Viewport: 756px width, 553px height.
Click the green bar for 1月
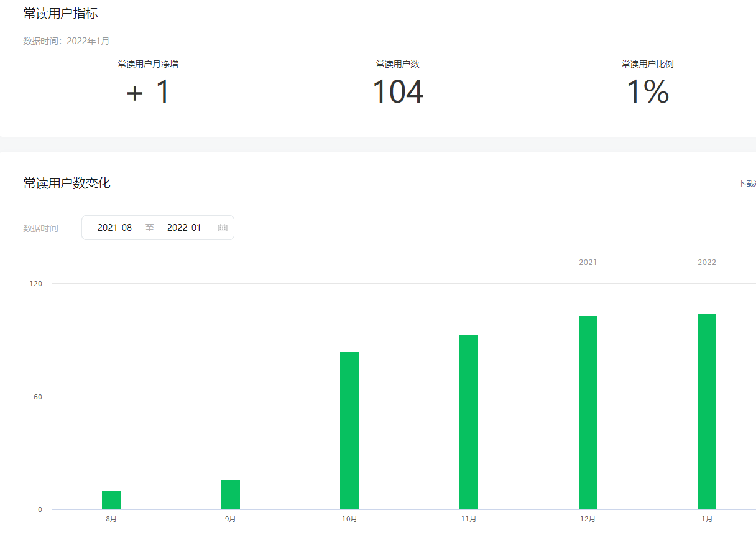[x=707, y=412]
